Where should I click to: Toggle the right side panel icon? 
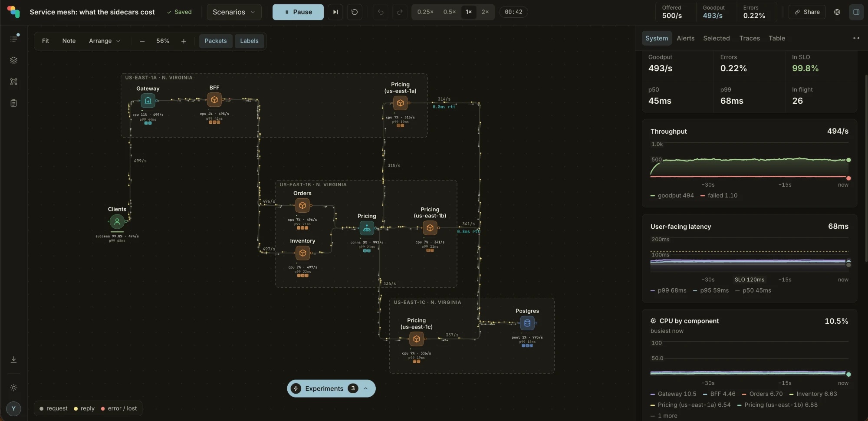click(856, 12)
